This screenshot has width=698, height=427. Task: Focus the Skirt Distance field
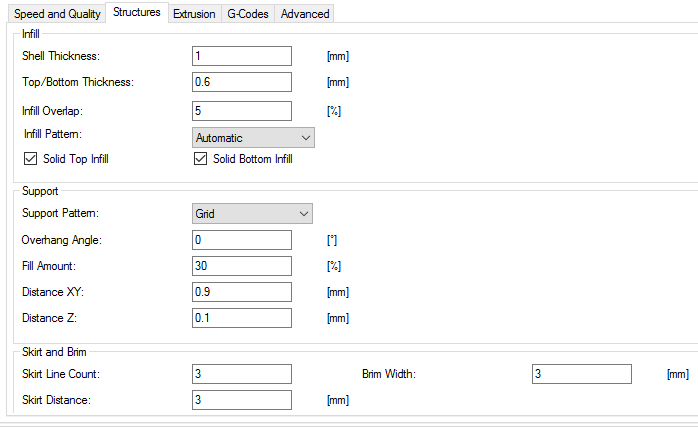pos(241,400)
